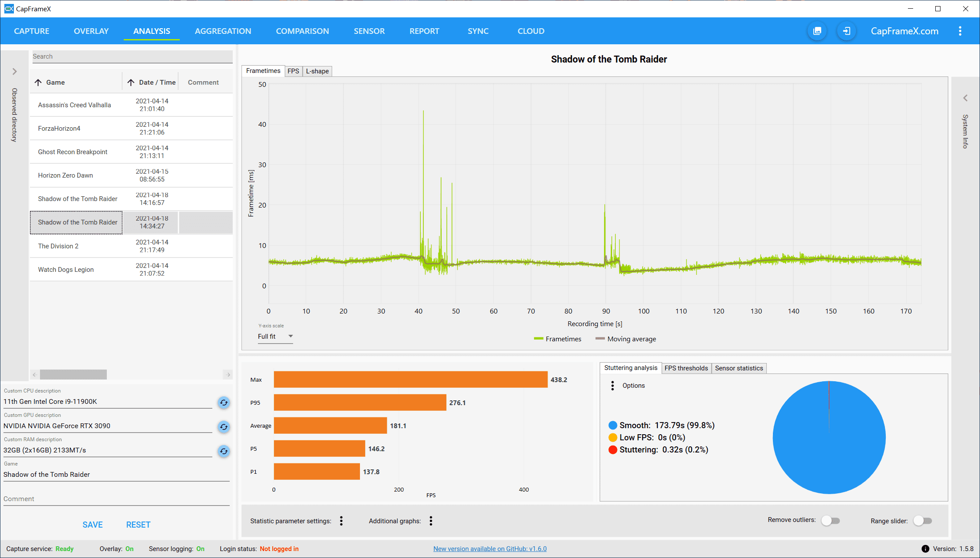980x558 pixels.
Task: Refresh the custom RAM description
Action: pyautogui.click(x=224, y=451)
